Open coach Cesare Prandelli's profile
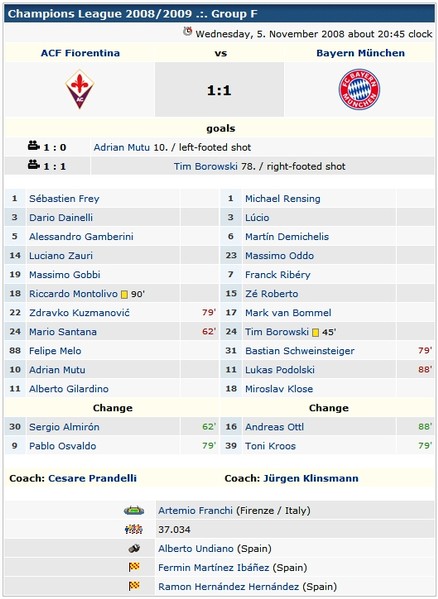The height and width of the screenshot is (599, 438). (92, 478)
